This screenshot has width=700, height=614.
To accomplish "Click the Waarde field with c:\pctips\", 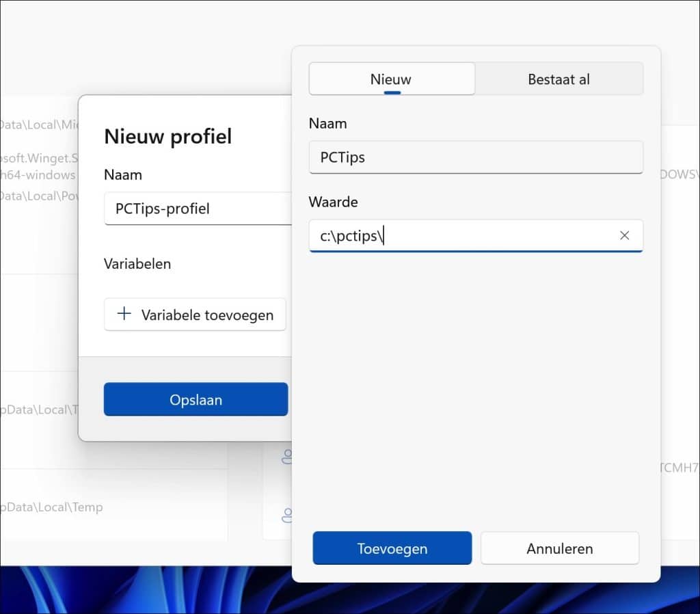I will (x=476, y=236).
